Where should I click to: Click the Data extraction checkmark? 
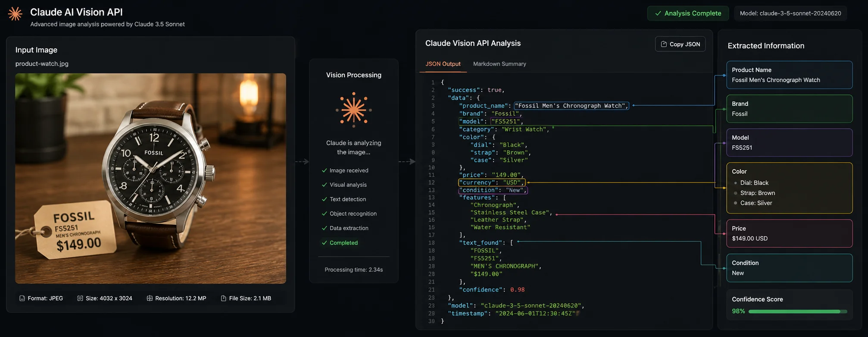pyautogui.click(x=324, y=228)
